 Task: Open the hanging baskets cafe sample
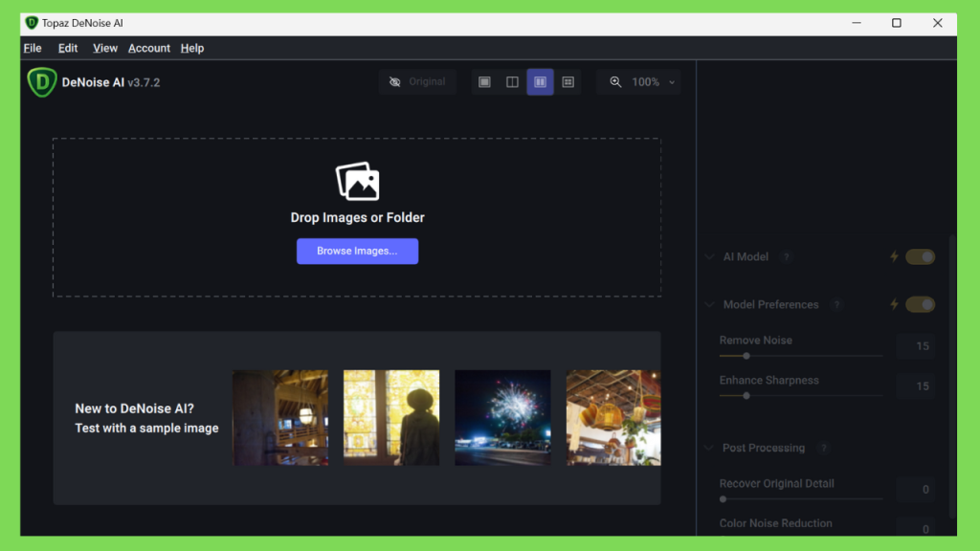click(x=613, y=417)
